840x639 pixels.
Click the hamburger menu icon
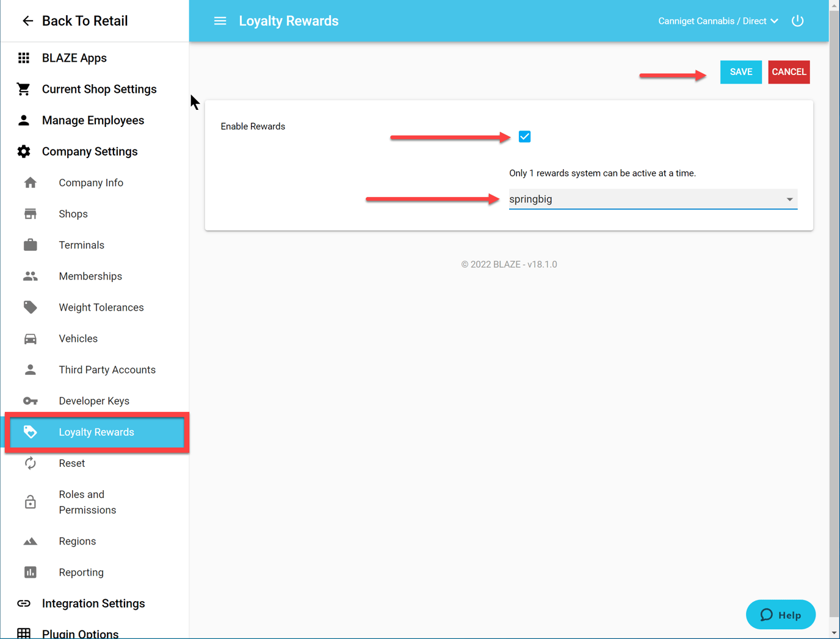pos(220,21)
